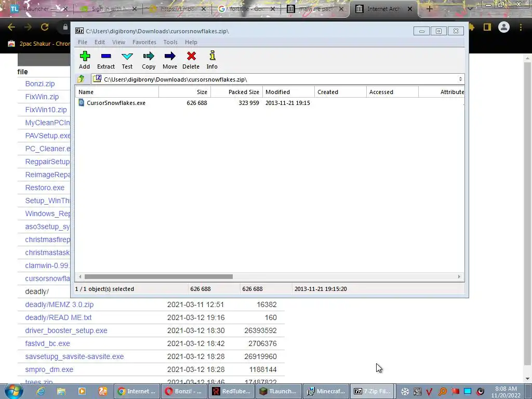Screen dimensions: 532x399
Task: Open the Windows Start button
Action: 14,391
